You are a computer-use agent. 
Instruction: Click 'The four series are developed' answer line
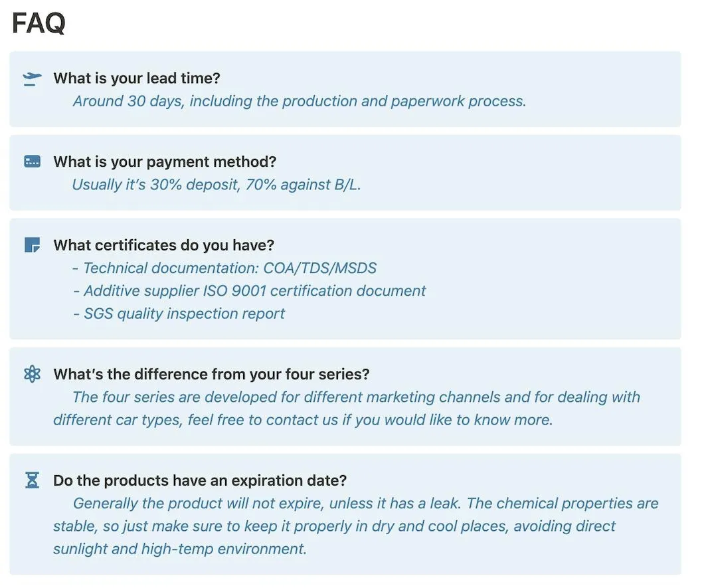click(x=356, y=397)
